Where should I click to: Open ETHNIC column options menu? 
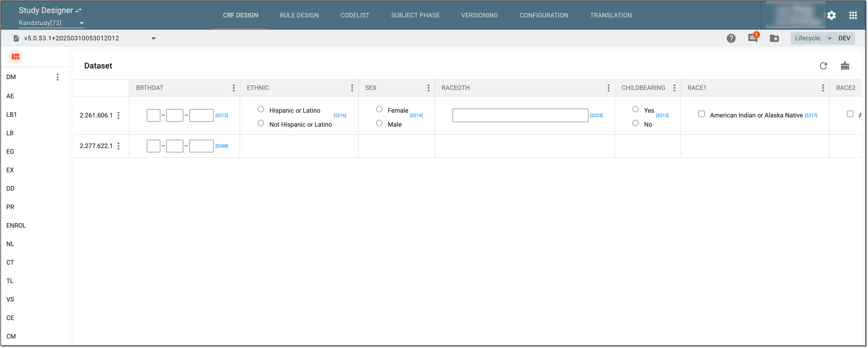352,88
